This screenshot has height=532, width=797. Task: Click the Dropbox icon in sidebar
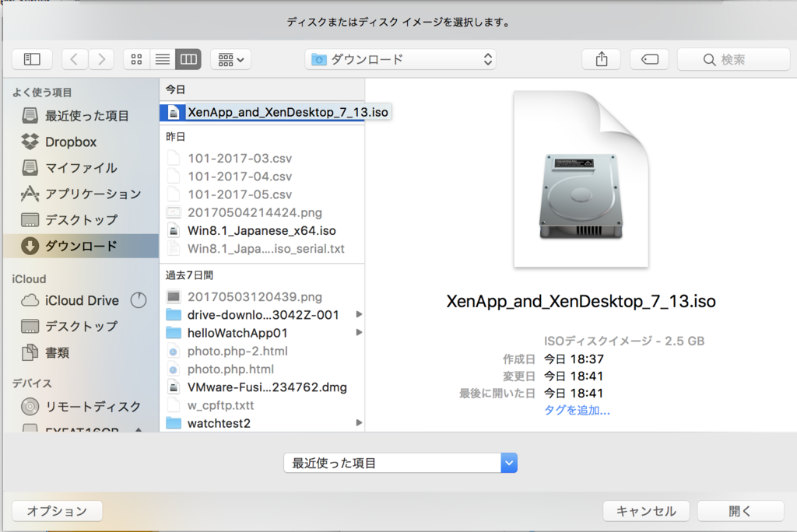(30, 142)
